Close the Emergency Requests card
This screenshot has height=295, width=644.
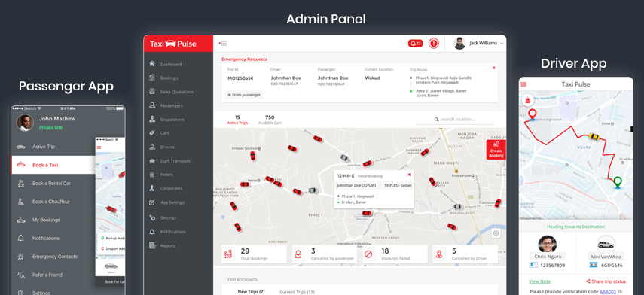tap(493, 68)
